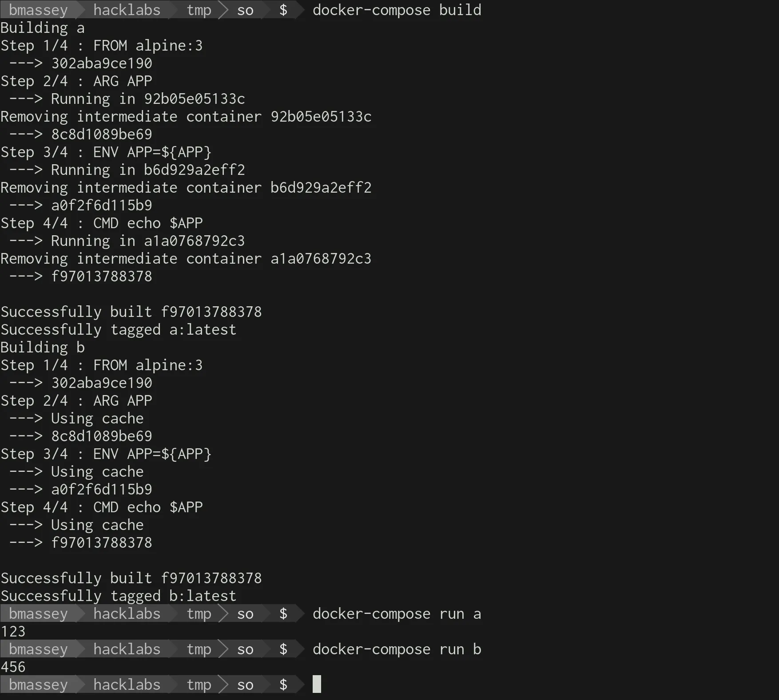Click the "123" output value
The image size is (779, 700).
(13, 631)
